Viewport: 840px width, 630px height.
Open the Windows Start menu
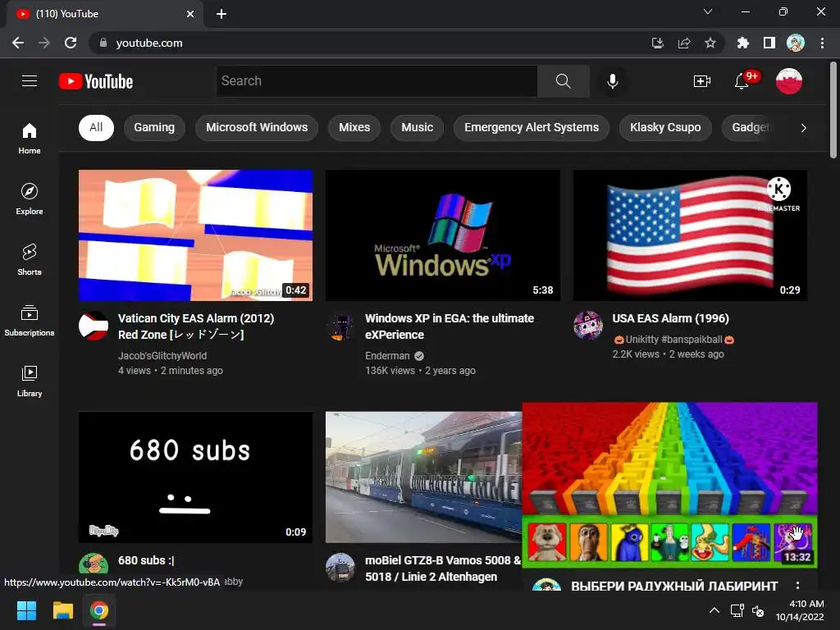coord(26,610)
